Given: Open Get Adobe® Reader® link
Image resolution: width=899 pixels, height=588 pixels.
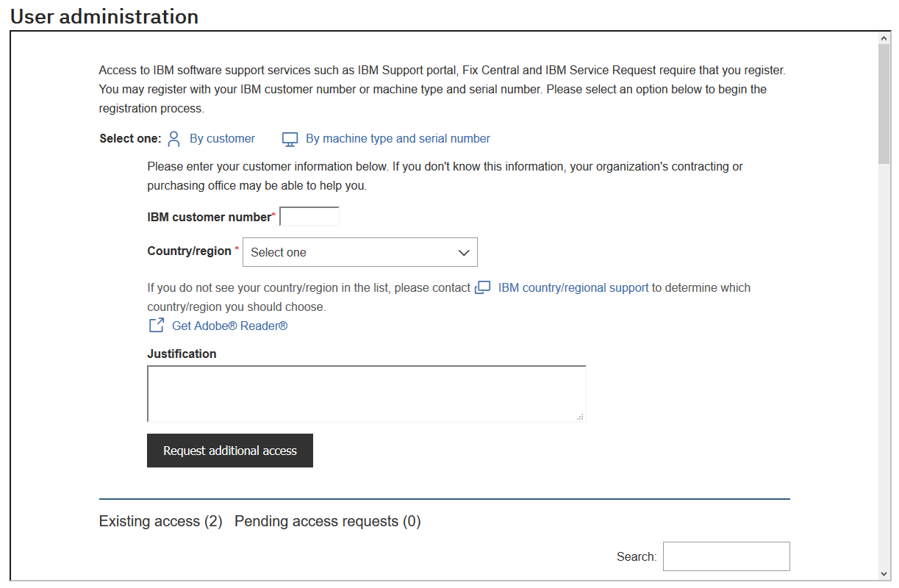Looking at the screenshot, I should point(229,326).
